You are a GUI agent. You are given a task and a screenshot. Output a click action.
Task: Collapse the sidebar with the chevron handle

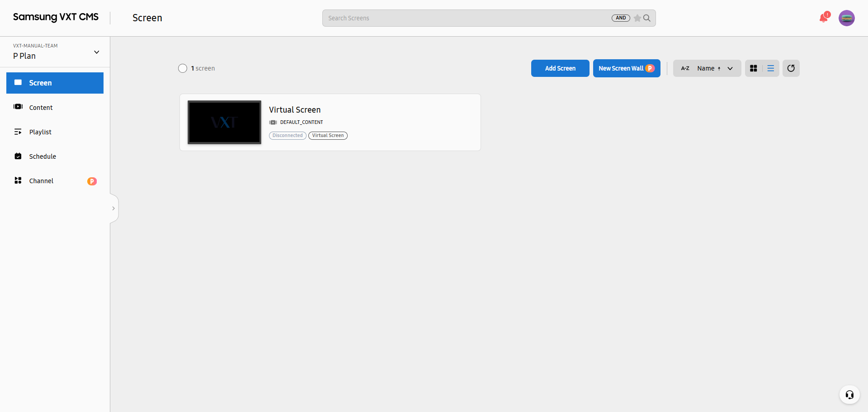point(113,208)
